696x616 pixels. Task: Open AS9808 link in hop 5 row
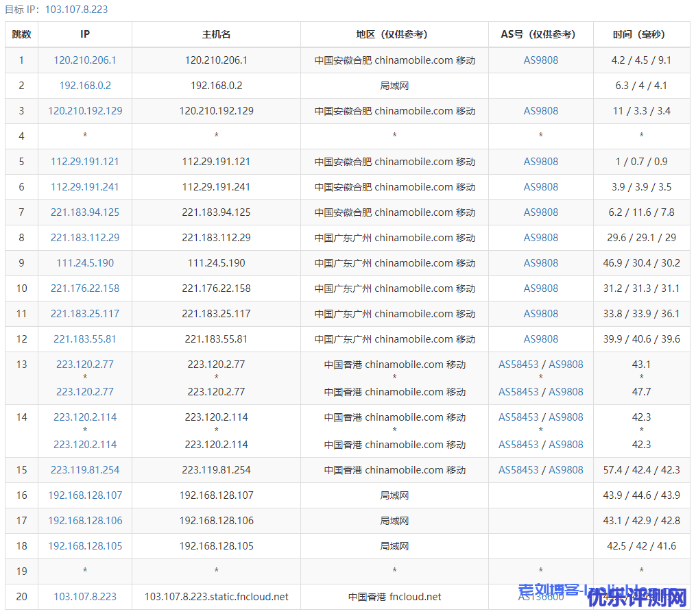pyautogui.click(x=540, y=162)
